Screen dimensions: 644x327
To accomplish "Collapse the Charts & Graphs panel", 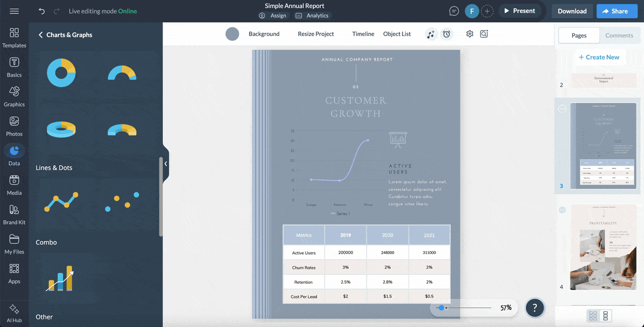I will (x=165, y=163).
